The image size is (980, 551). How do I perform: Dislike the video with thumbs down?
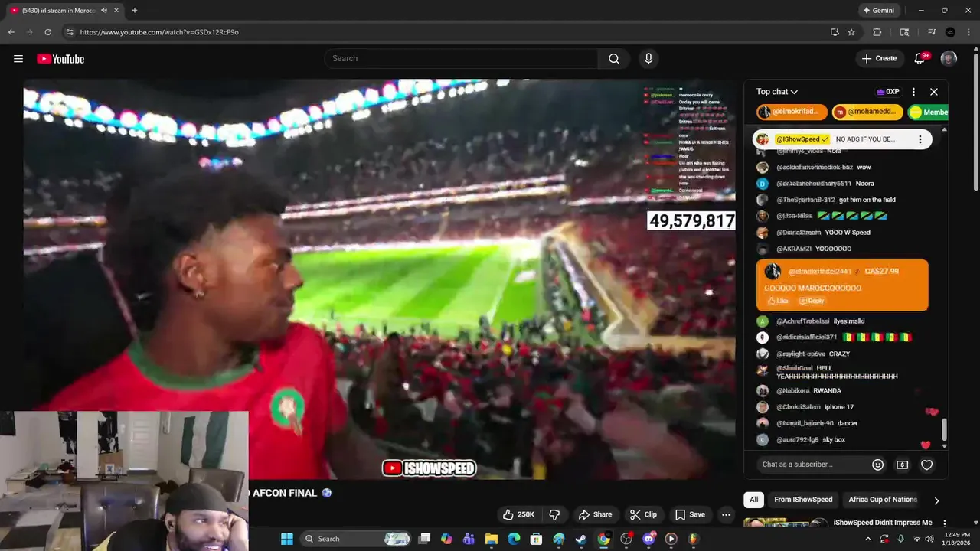tap(555, 514)
